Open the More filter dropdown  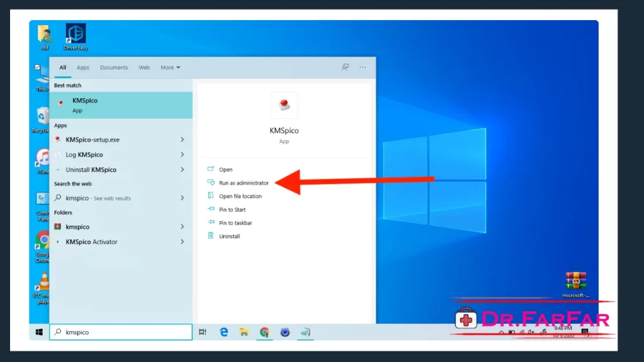[170, 67]
